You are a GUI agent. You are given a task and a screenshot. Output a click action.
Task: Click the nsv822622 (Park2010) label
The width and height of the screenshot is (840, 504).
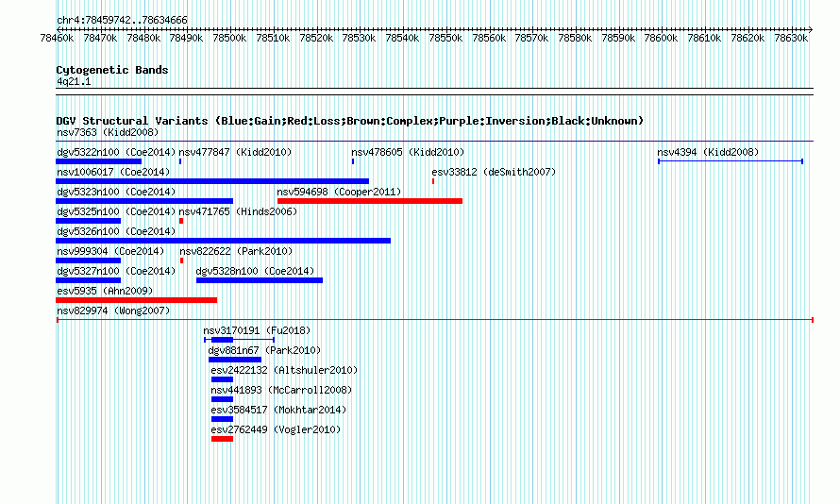[236, 251]
